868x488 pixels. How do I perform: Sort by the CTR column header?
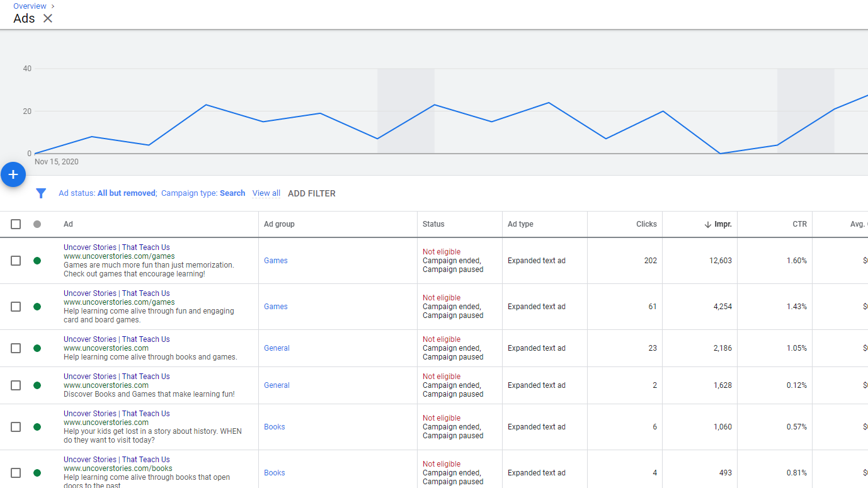pos(799,224)
